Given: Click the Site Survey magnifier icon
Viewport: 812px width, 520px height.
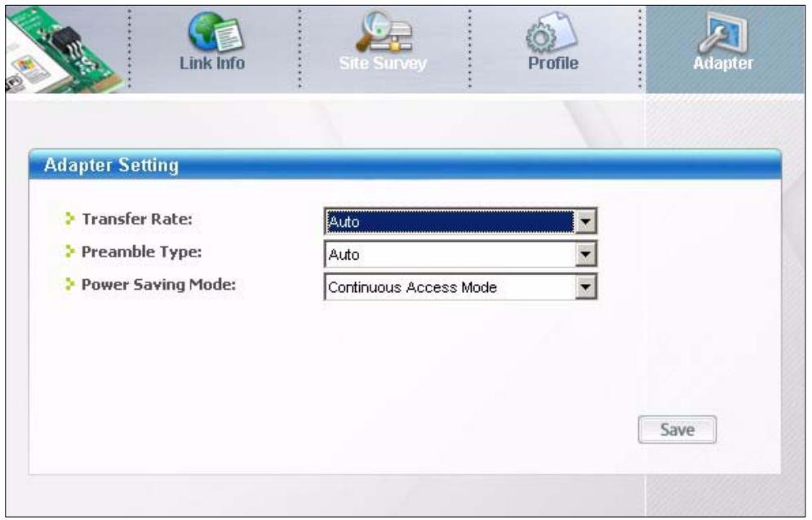Looking at the screenshot, I should tap(384, 32).
